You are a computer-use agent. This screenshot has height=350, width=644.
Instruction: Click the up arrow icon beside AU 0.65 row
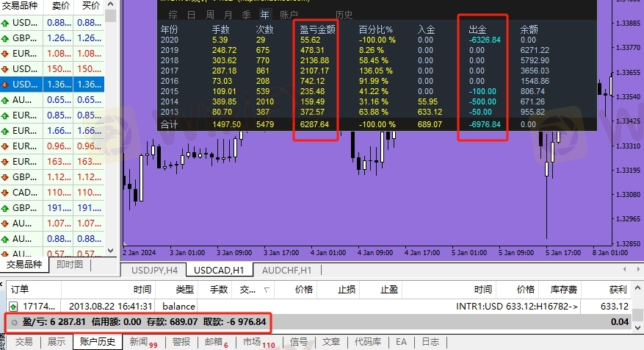tap(5, 100)
